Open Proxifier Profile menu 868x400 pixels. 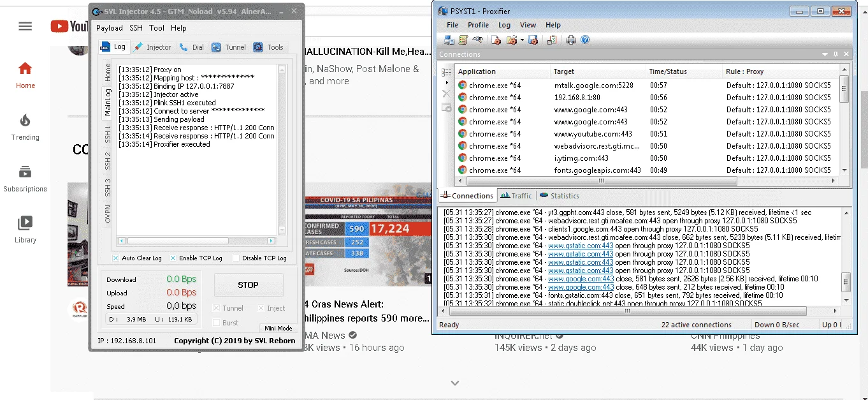coord(478,25)
